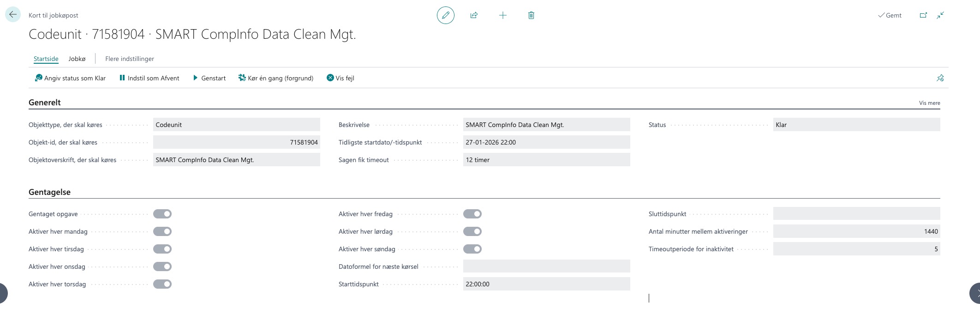
Task: Click Vis mere link
Action: coord(929,103)
